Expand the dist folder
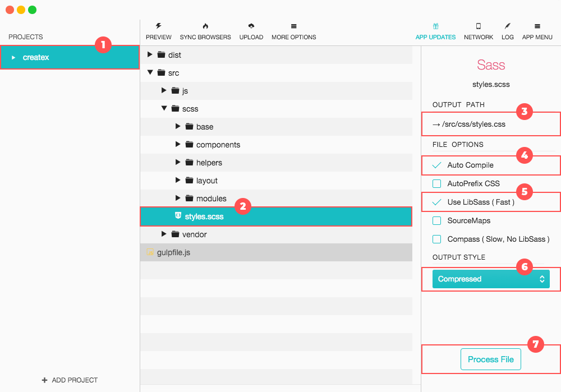This screenshot has height=392, width=561. point(150,55)
